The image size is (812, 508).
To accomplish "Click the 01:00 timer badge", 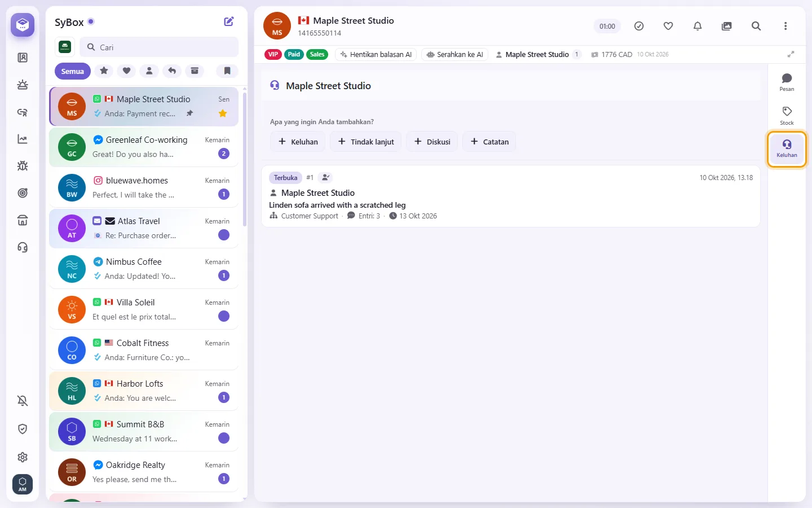I will (x=607, y=26).
